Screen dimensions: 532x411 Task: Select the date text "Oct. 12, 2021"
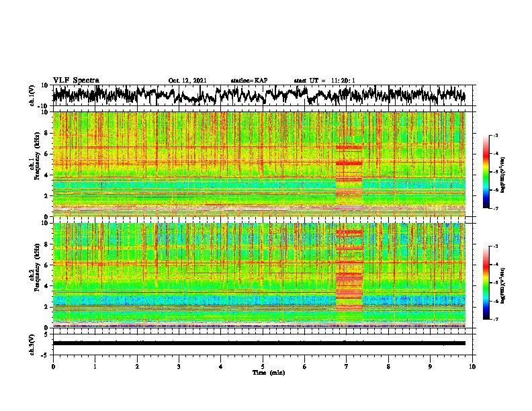pyautogui.click(x=187, y=81)
